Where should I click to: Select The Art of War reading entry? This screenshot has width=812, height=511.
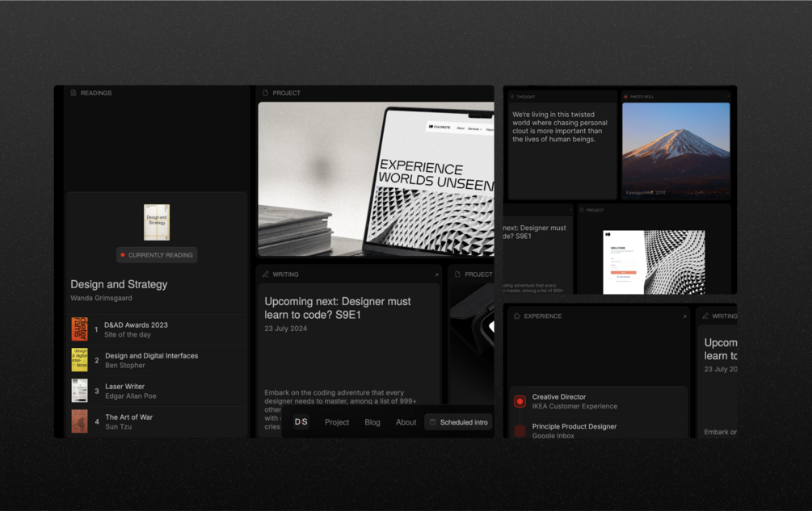click(157, 421)
